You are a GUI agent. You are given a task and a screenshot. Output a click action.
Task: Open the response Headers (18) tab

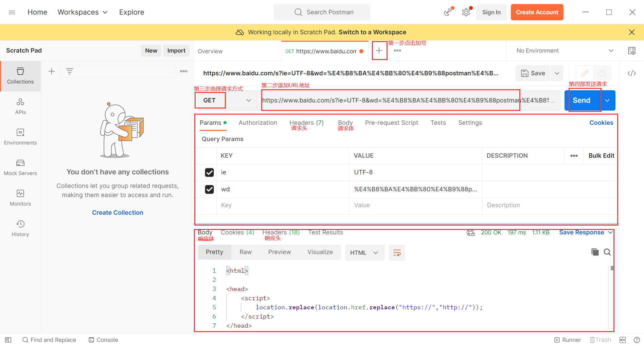tap(281, 232)
